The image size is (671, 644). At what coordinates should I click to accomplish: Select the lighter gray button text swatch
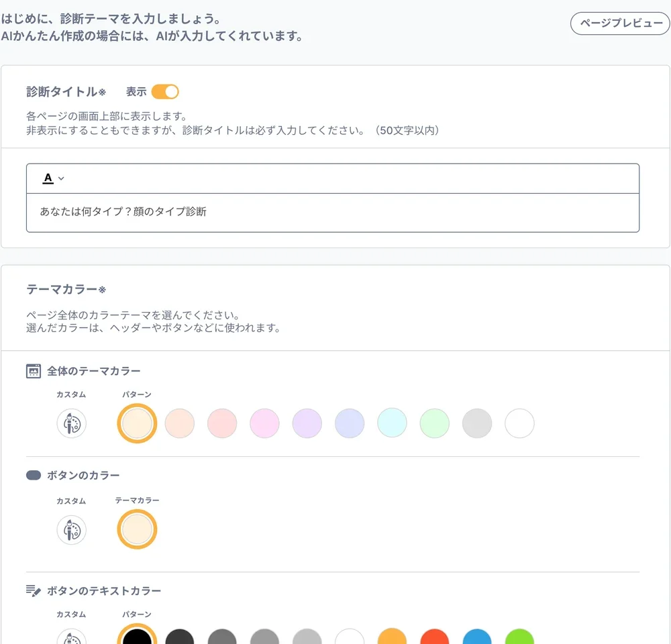pyautogui.click(x=264, y=637)
